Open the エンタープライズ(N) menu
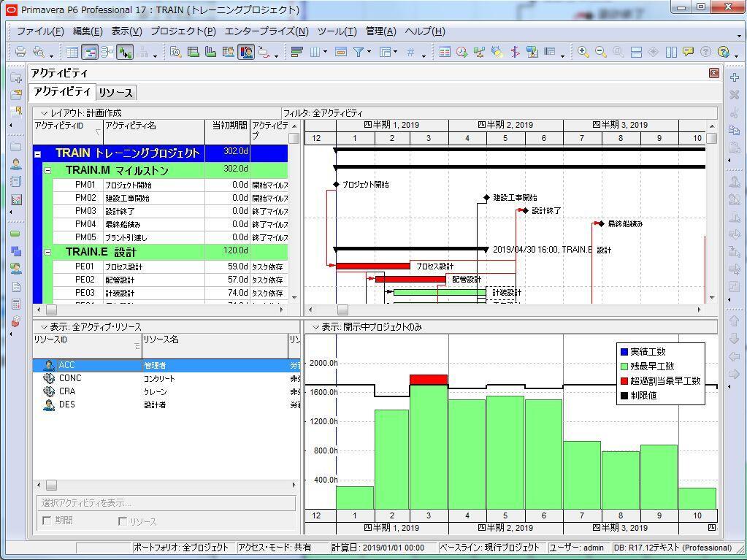747x560 pixels. click(267, 31)
